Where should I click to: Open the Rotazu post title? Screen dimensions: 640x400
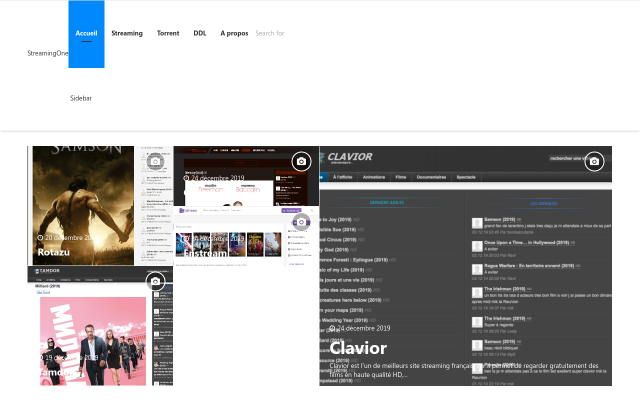(x=53, y=252)
